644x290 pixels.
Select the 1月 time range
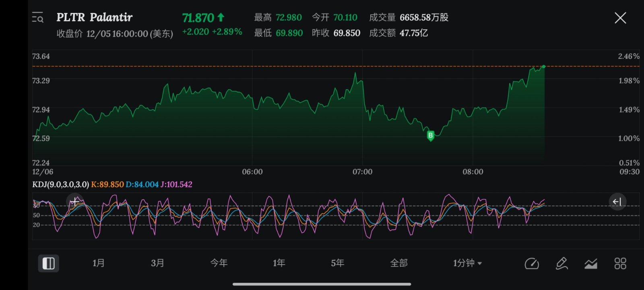[99, 263]
